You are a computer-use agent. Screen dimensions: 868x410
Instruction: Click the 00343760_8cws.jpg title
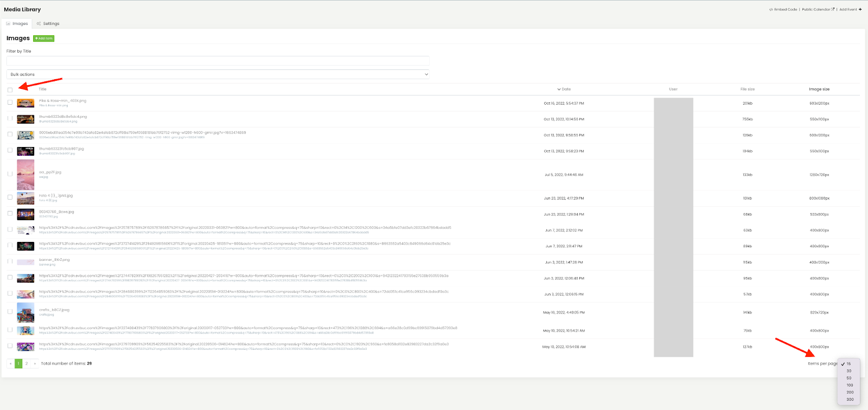coord(56,212)
